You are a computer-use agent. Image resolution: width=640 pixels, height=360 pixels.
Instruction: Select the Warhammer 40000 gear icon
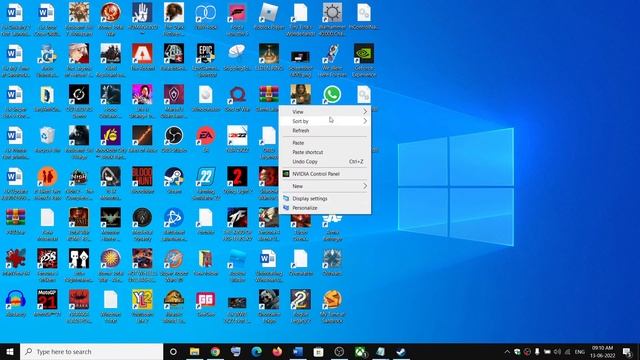click(332, 13)
